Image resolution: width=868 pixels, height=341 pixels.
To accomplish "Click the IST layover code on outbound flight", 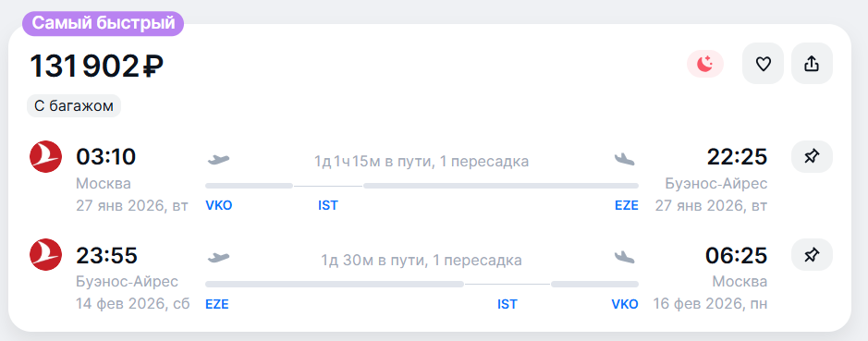I will click(x=328, y=206).
